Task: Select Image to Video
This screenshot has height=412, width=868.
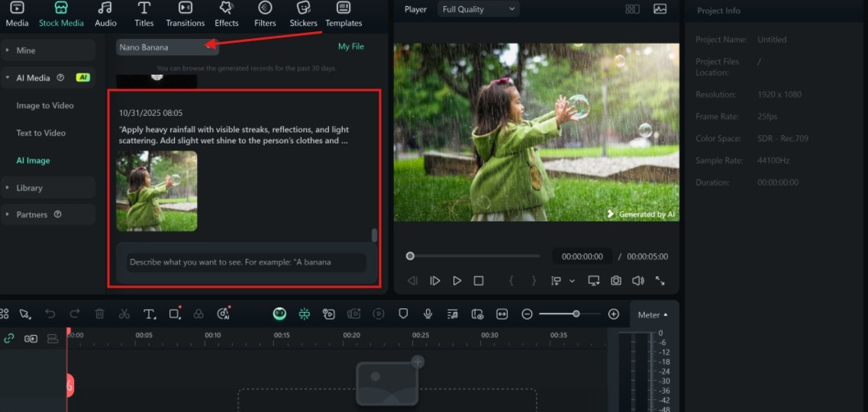Action: tap(45, 105)
